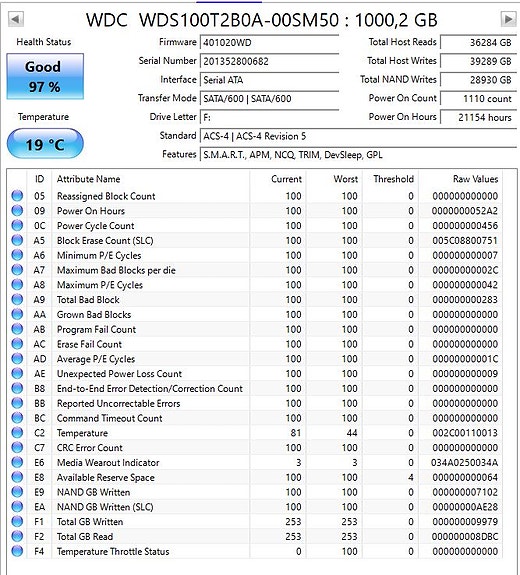520x575 pixels.
Task: Click raw value 005C08800751
Action: pos(465,241)
